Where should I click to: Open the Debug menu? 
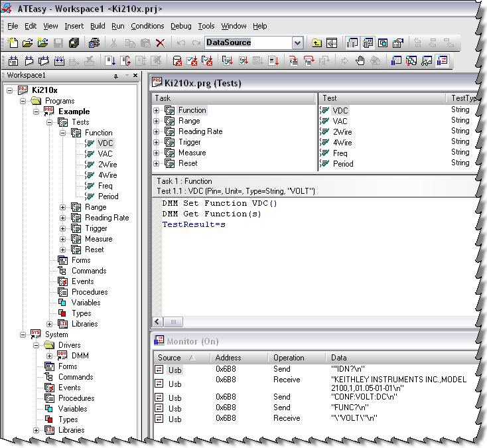(x=180, y=26)
